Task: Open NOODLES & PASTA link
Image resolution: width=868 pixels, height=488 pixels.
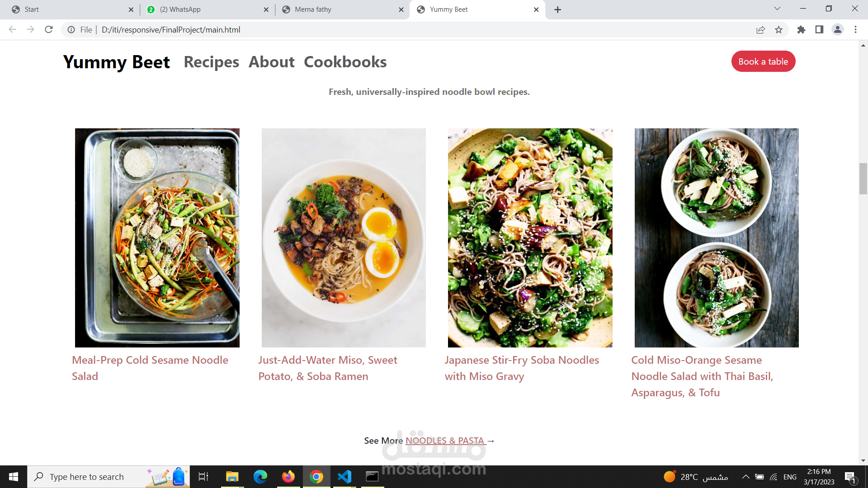Action: pyautogui.click(x=445, y=441)
